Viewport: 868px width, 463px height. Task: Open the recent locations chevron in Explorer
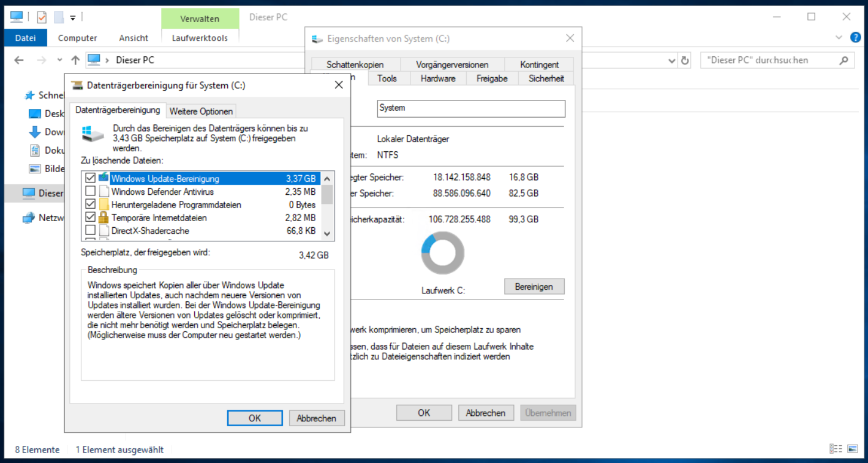[x=59, y=60]
